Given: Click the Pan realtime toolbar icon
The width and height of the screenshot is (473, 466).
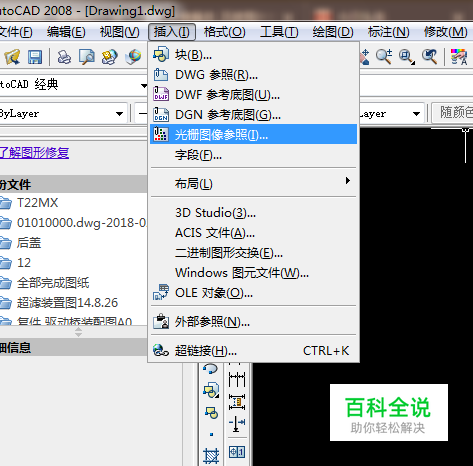Looking at the screenshot, I should [364, 57].
